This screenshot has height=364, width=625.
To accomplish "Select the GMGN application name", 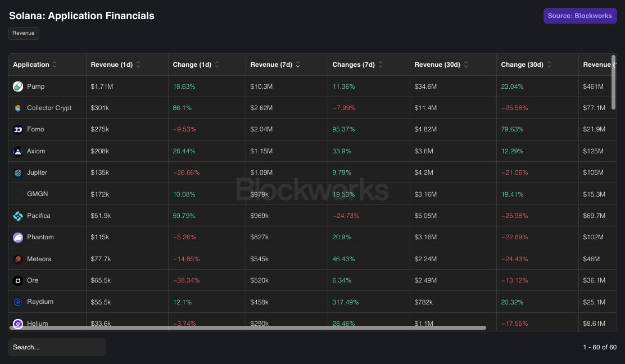I will pos(38,194).
